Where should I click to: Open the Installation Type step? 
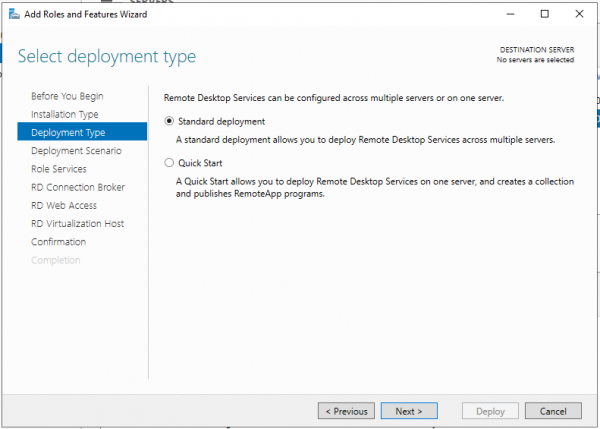click(65, 115)
